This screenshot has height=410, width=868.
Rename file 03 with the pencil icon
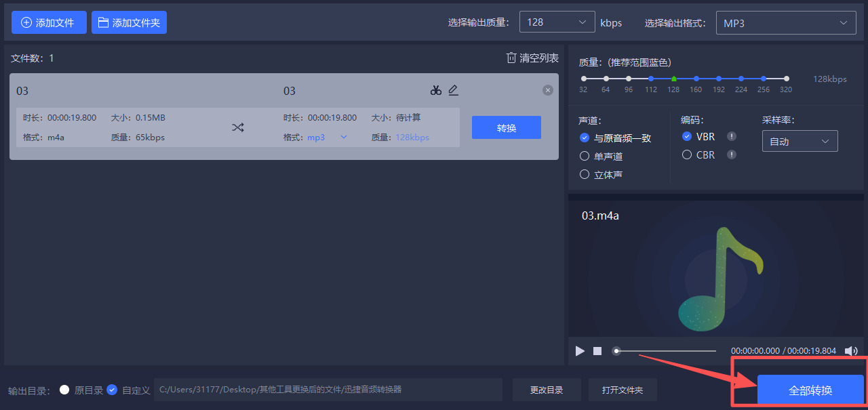click(454, 89)
